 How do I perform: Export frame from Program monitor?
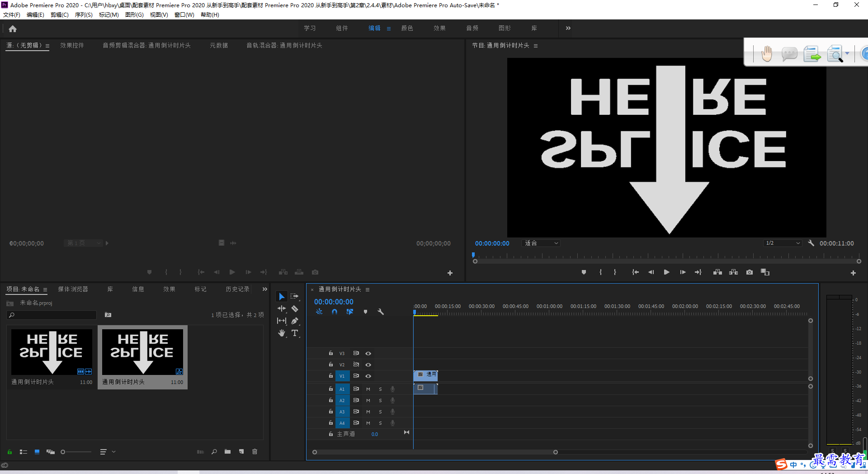pos(750,272)
